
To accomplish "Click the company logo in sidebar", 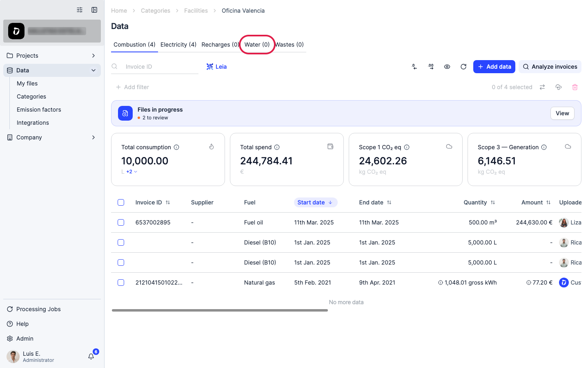I will coord(16,31).
